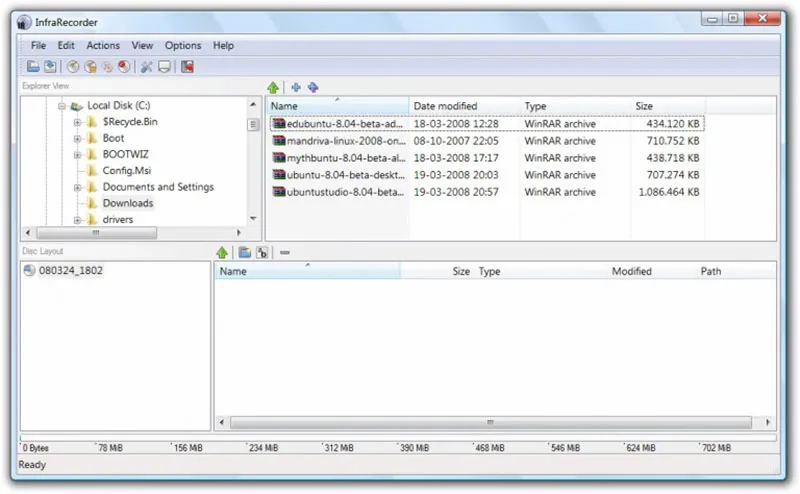800x494 pixels.
Task: Click the Copy Disc toolbar icon
Action: coord(107,66)
